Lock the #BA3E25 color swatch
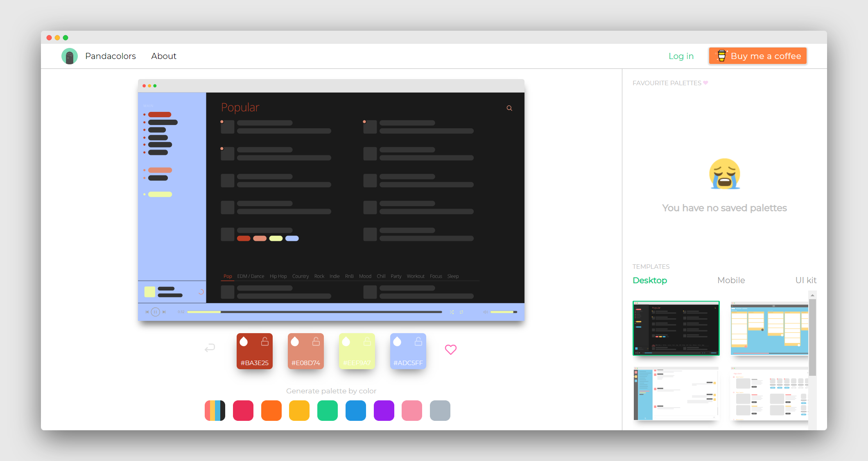This screenshot has height=461, width=868. pos(265,341)
